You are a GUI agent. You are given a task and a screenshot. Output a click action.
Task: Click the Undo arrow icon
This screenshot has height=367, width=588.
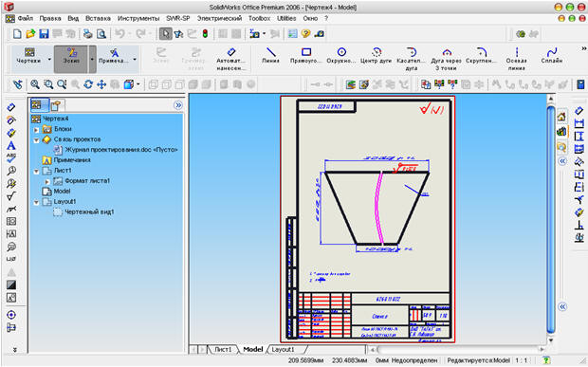(119, 34)
